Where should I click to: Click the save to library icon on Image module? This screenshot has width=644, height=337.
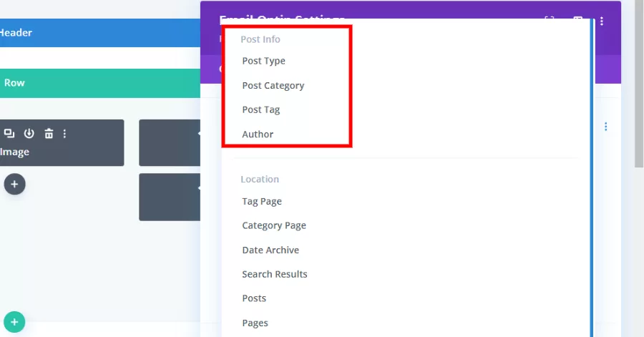click(29, 133)
